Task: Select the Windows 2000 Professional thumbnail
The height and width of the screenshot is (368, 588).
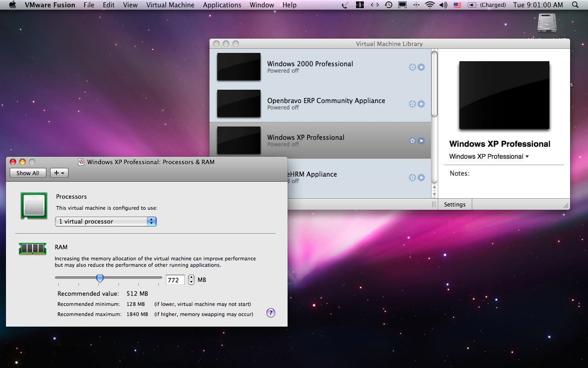Action: pyautogui.click(x=239, y=67)
